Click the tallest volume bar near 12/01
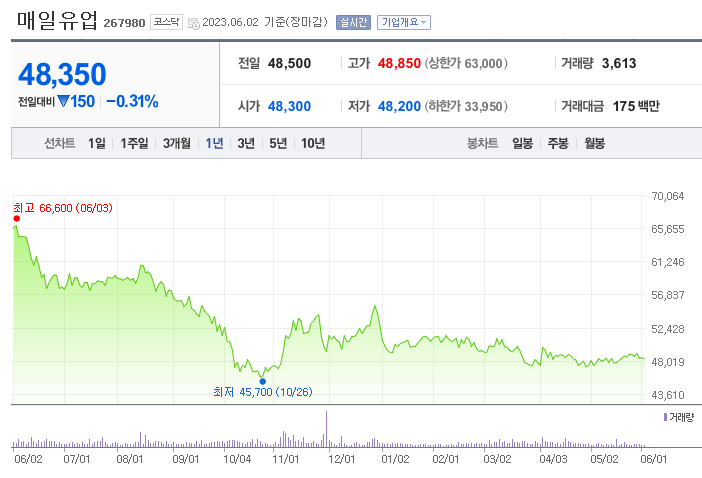Viewport: 702px width, 478px height. tap(326, 429)
